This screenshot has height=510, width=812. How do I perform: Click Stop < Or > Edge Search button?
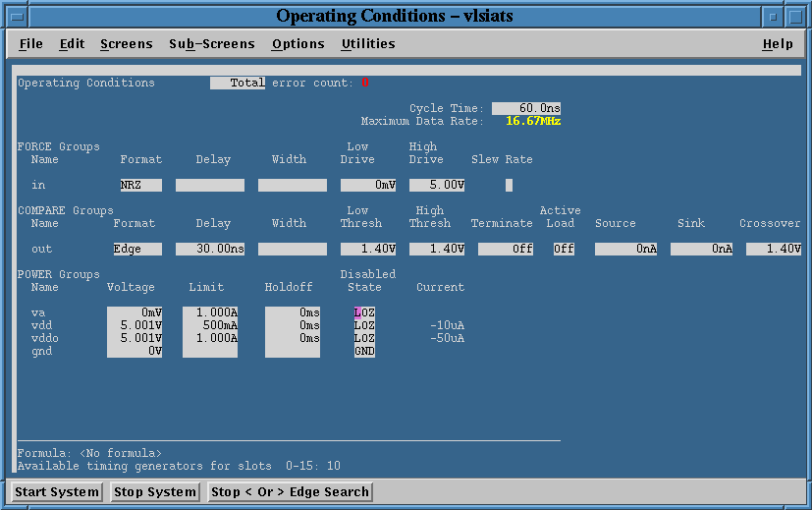(x=290, y=492)
